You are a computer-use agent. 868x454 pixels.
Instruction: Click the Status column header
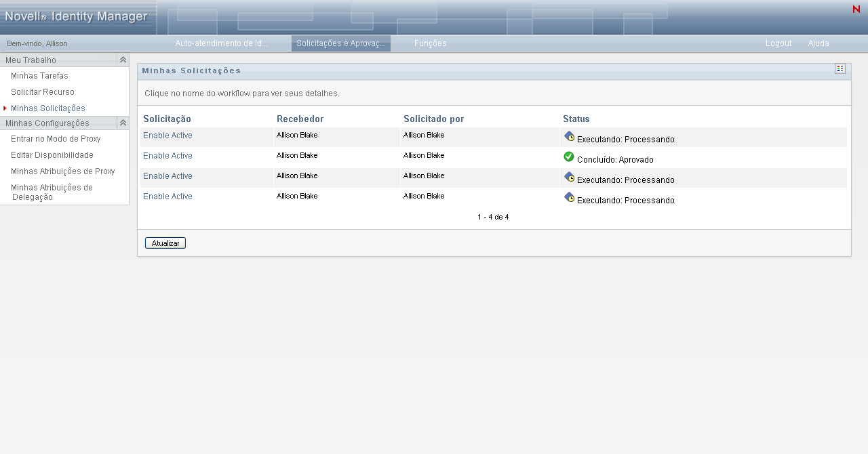(x=576, y=119)
